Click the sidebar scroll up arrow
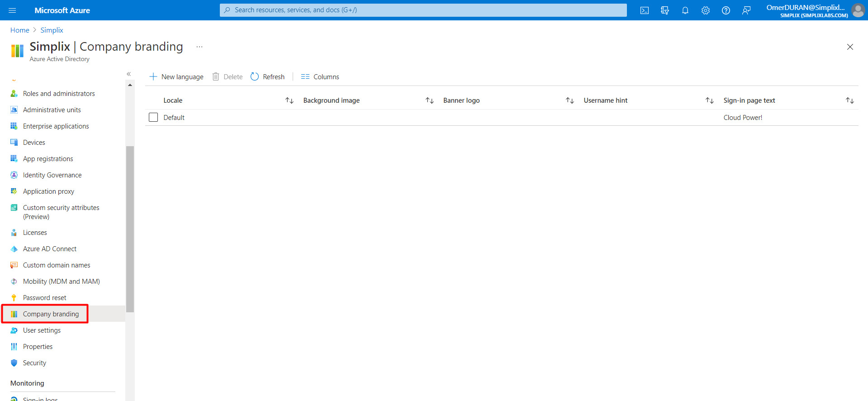Viewport: 868px width, 401px height. [130, 85]
